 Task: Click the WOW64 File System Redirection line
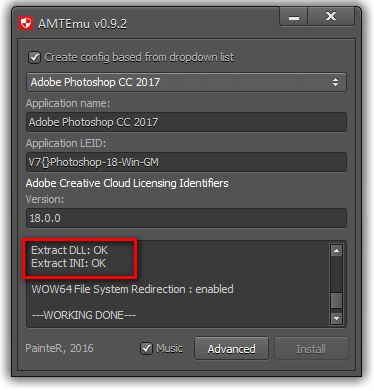point(132,289)
